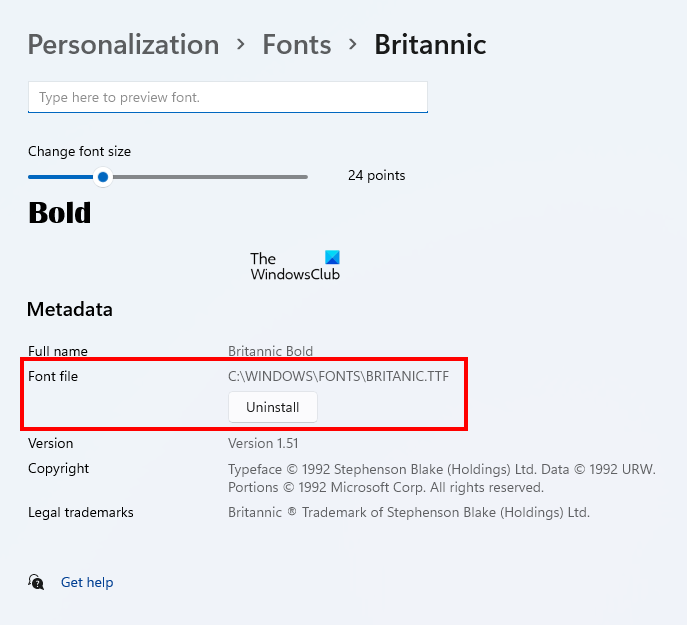The height and width of the screenshot is (625, 687).
Task: Click the Britannic Bold full name value
Action: tap(270, 352)
